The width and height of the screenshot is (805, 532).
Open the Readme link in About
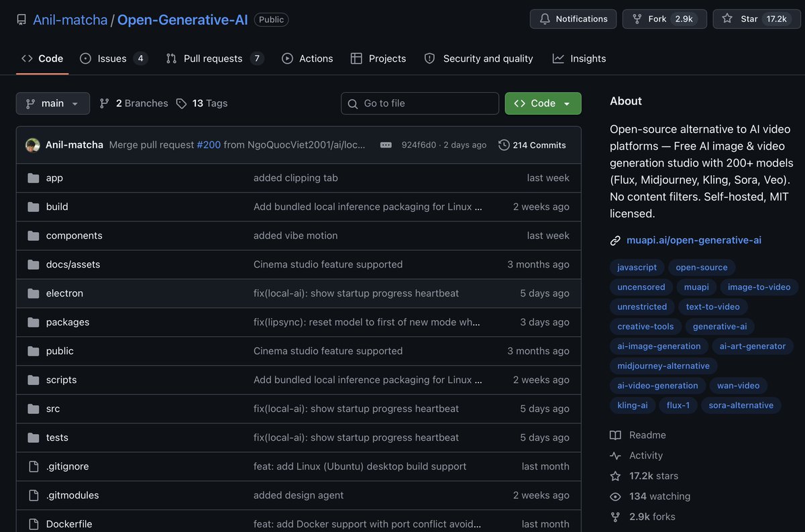638,435
